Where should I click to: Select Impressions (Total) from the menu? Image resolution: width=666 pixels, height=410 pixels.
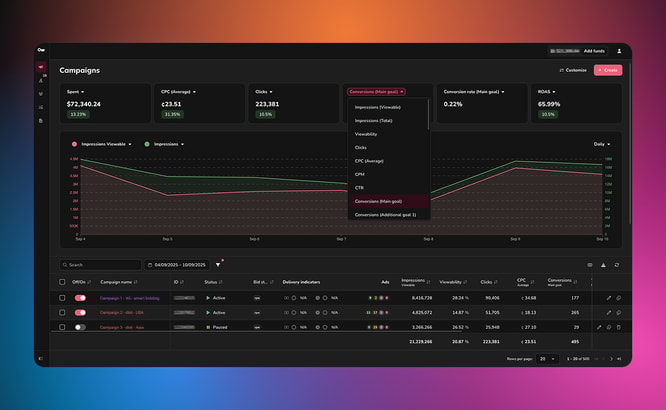point(389,121)
